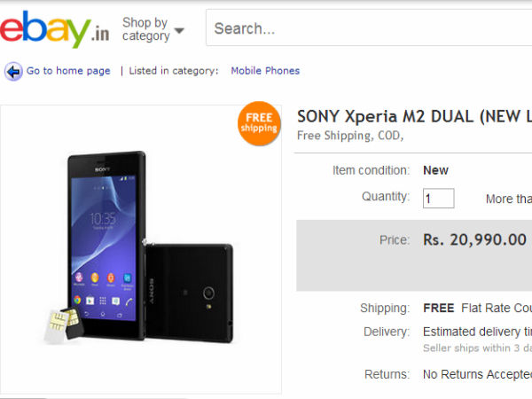Click the FREE Flat Rate shipping text
This screenshot has width=532, height=399.
point(477,308)
